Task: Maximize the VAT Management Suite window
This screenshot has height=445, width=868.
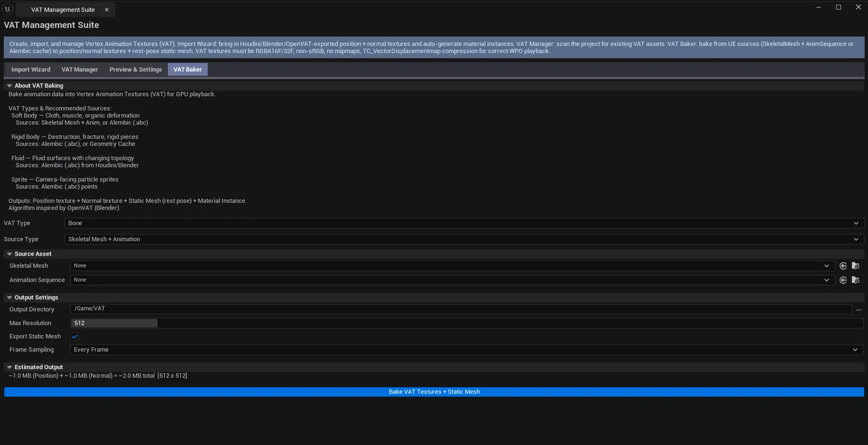Action: pyautogui.click(x=838, y=7)
